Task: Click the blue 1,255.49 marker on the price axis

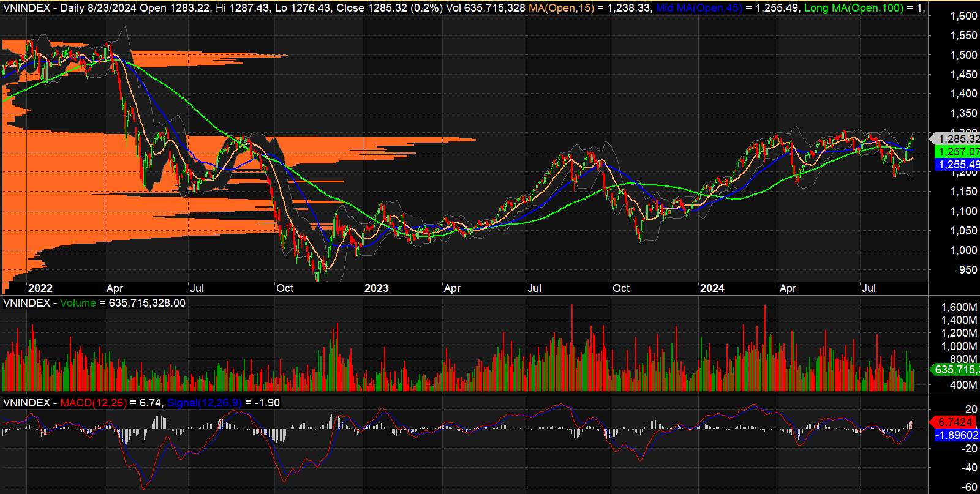Action: tap(957, 164)
